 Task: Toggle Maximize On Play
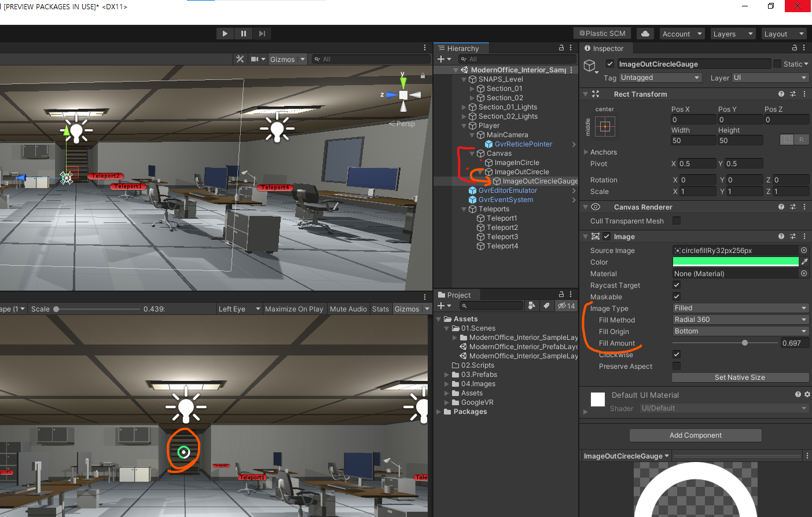294,309
